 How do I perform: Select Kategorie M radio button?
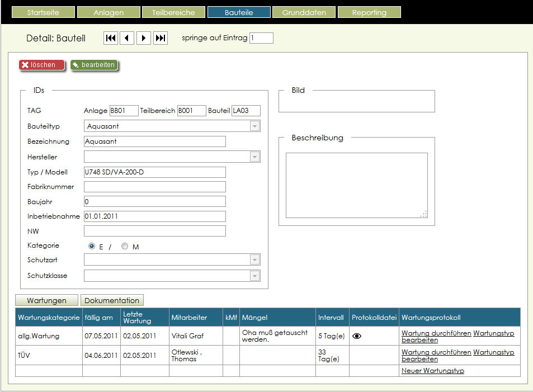[125, 246]
